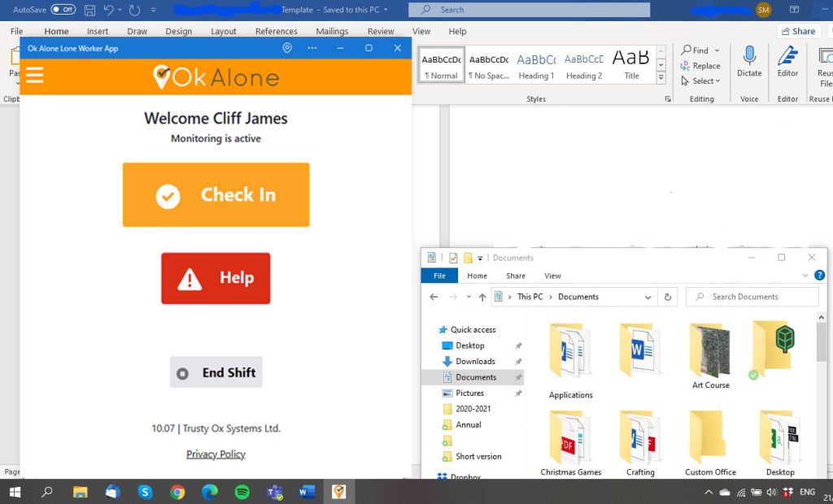Switch to the Mailings tab in Word
Screen dimensions: 833x504
332,32
